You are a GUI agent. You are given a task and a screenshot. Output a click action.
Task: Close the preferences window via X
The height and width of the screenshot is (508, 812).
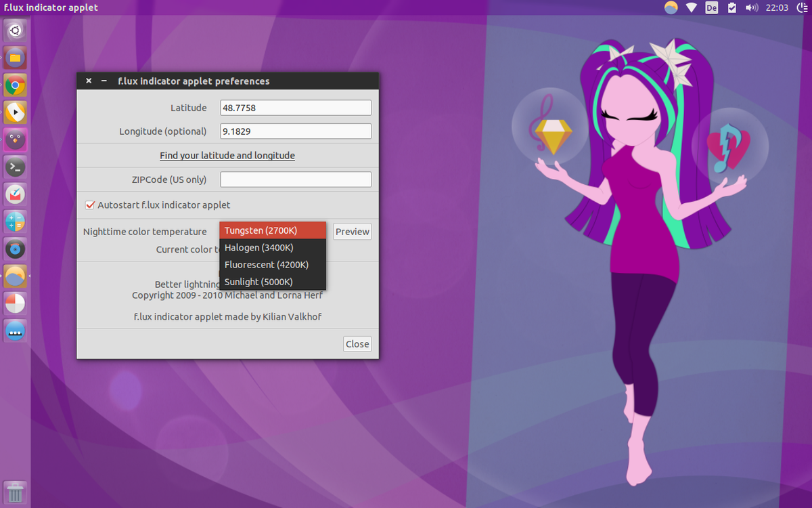click(x=89, y=81)
